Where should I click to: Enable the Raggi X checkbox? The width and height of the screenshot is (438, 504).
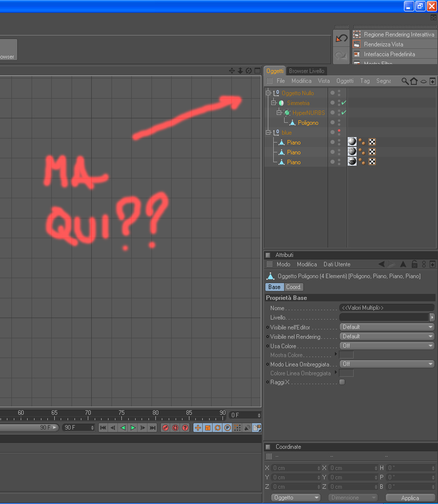[342, 382]
